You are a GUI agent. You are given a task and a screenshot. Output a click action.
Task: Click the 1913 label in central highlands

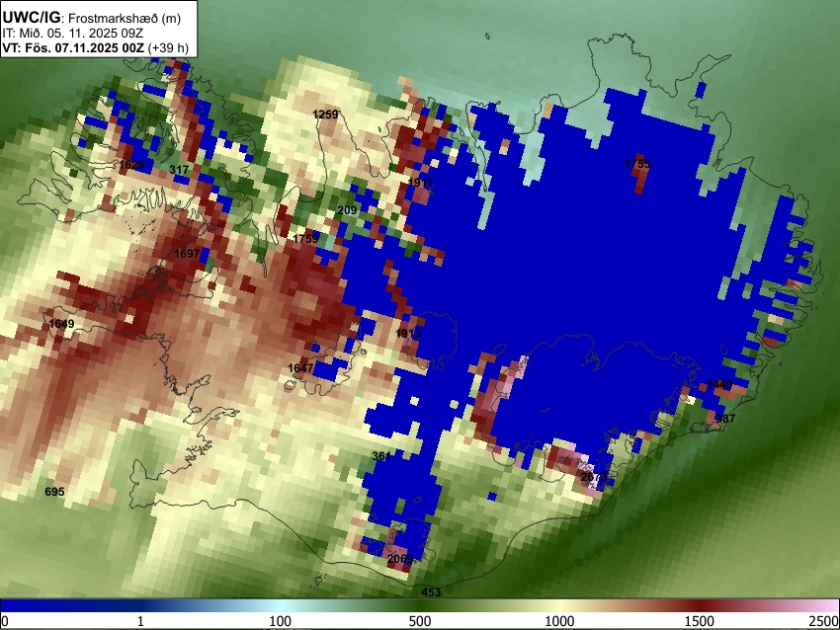click(408, 334)
